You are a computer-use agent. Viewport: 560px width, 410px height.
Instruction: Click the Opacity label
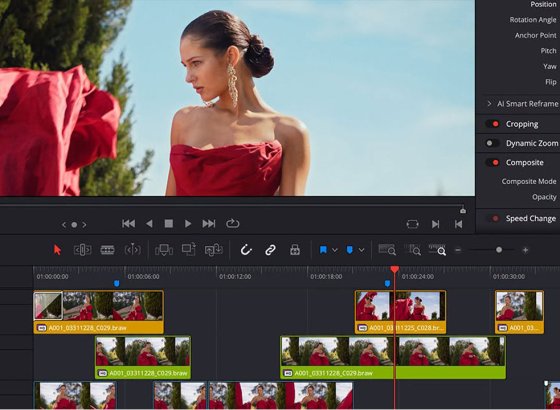(x=544, y=197)
